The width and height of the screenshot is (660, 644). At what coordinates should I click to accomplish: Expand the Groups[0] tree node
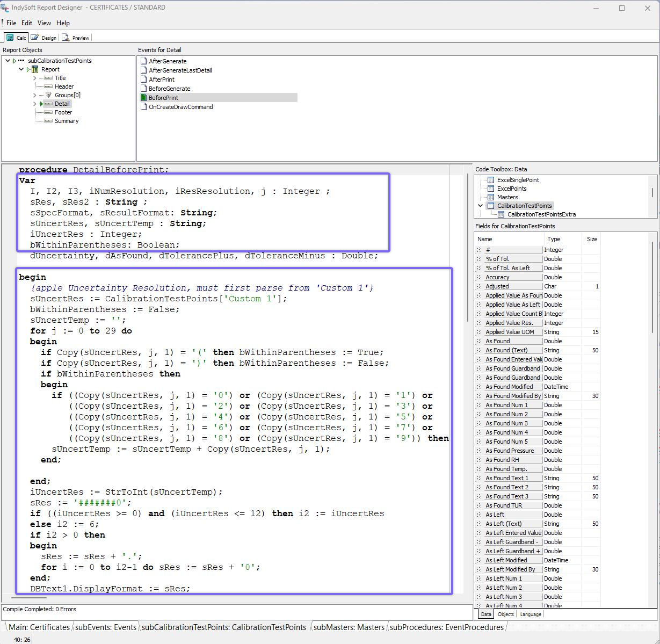click(x=35, y=95)
